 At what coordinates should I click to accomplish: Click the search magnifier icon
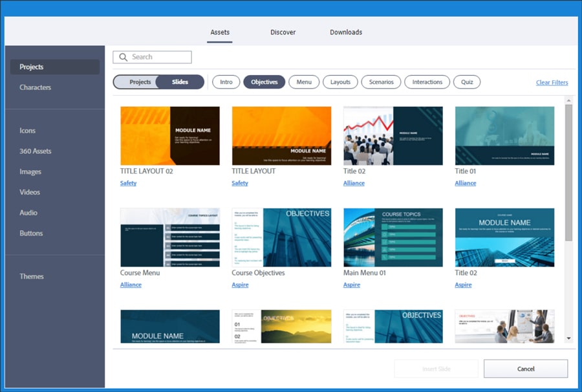point(123,57)
